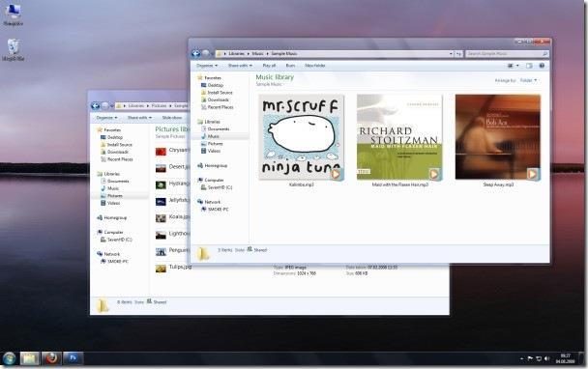Open the Arrange by Folder dropdown
Screen dimensions: 588x369
point(528,80)
